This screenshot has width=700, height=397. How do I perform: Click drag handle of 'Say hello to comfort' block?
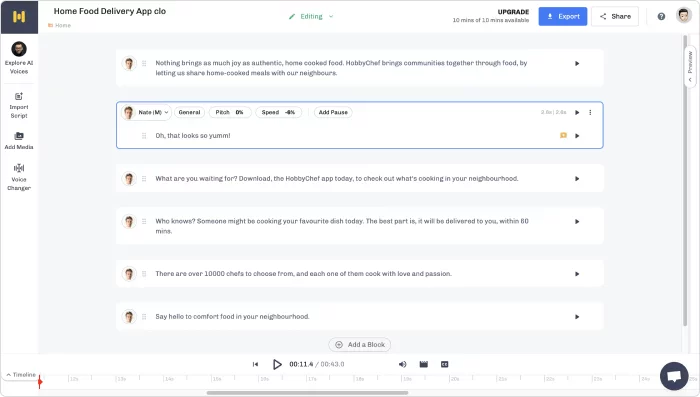(x=144, y=317)
